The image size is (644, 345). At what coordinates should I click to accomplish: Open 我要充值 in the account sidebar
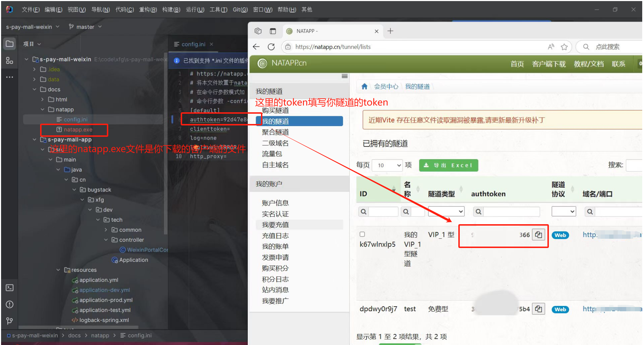(275, 225)
